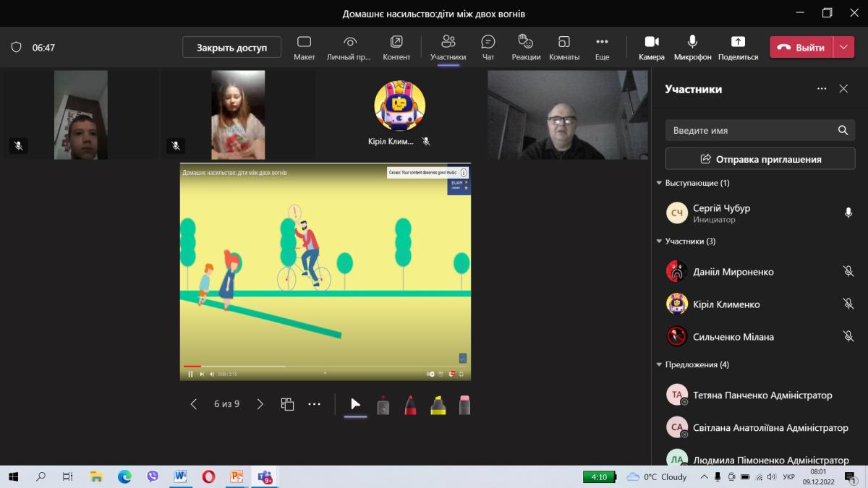Image resolution: width=868 pixels, height=488 pixels.
Task: Open Microsoft Edge from taskbar
Action: (124, 476)
